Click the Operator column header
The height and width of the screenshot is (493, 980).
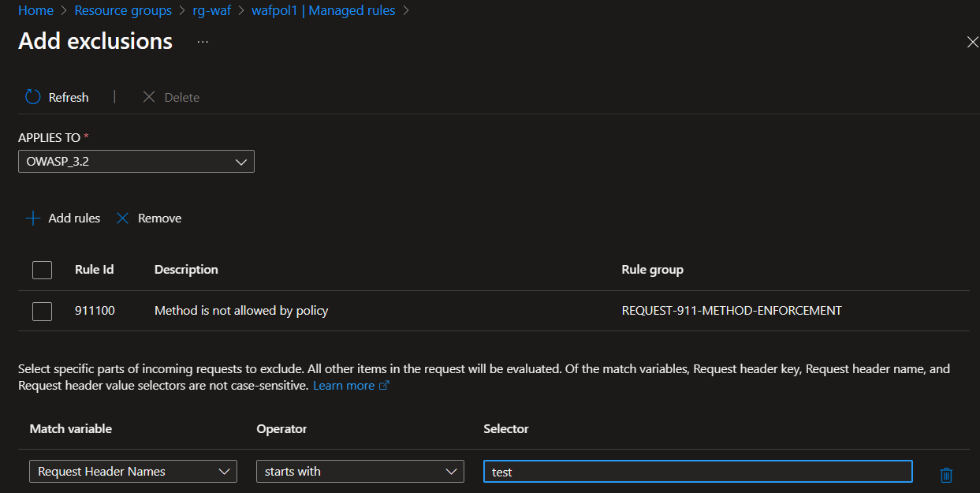click(281, 429)
